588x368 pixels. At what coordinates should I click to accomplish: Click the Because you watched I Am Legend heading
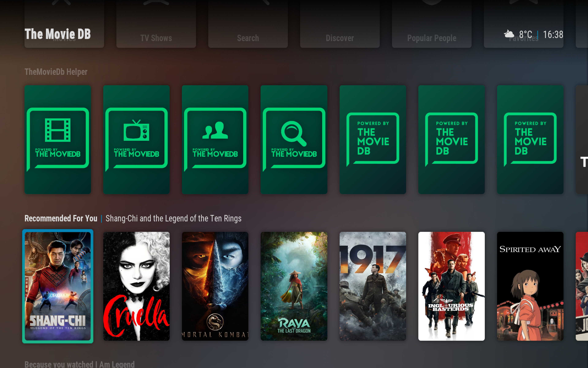pyautogui.click(x=79, y=364)
